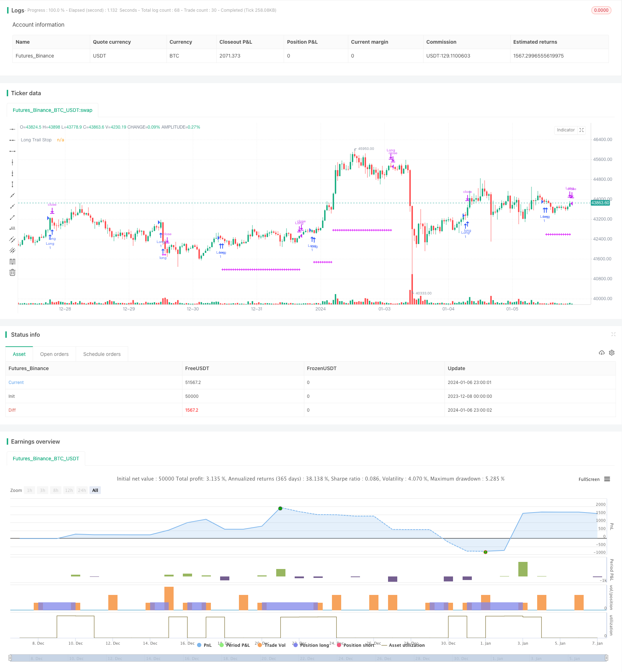The image size is (622, 672).
Task: Set earnings chart zoom to All
Action: [95, 491]
